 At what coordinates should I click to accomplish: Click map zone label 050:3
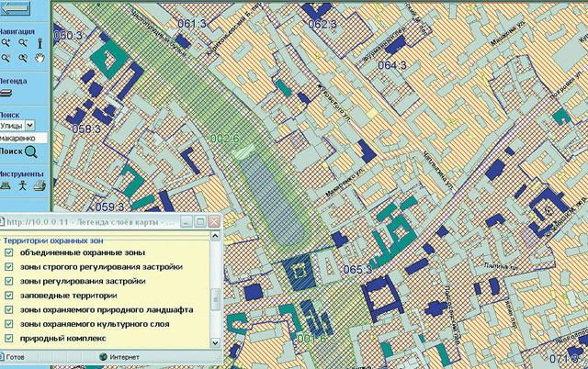pos(68,36)
